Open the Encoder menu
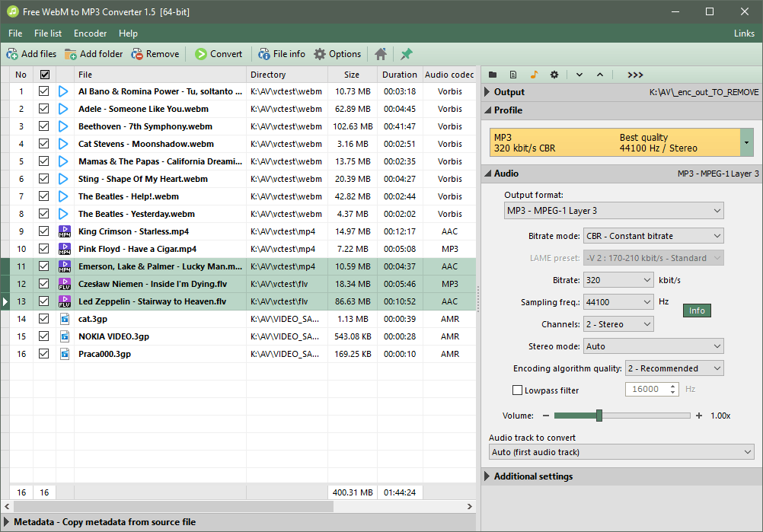This screenshot has height=532, width=763. [x=90, y=33]
